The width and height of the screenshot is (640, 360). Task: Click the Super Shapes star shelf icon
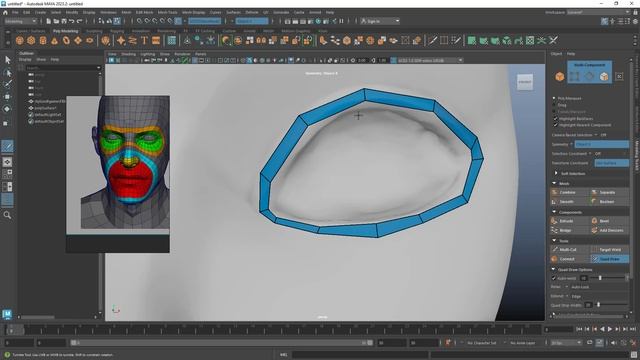point(121,40)
